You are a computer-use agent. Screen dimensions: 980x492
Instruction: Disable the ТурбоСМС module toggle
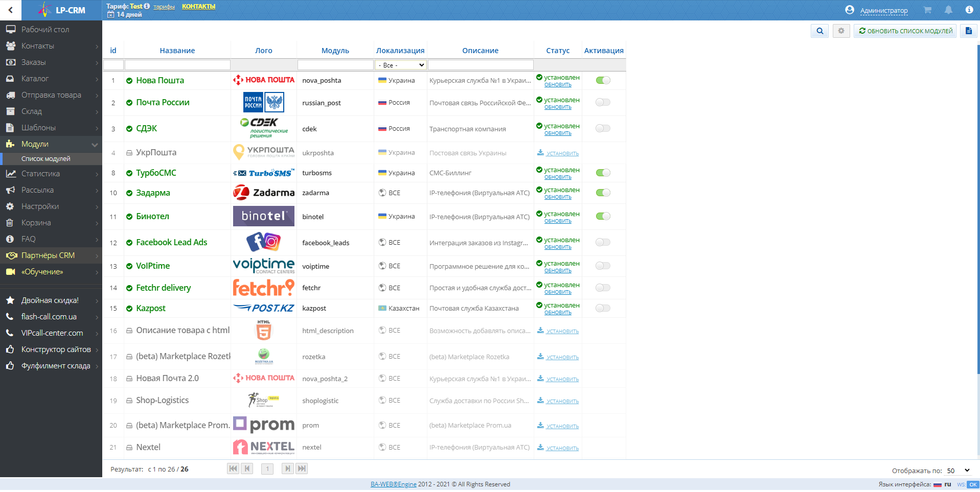click(x=603, y=173)
